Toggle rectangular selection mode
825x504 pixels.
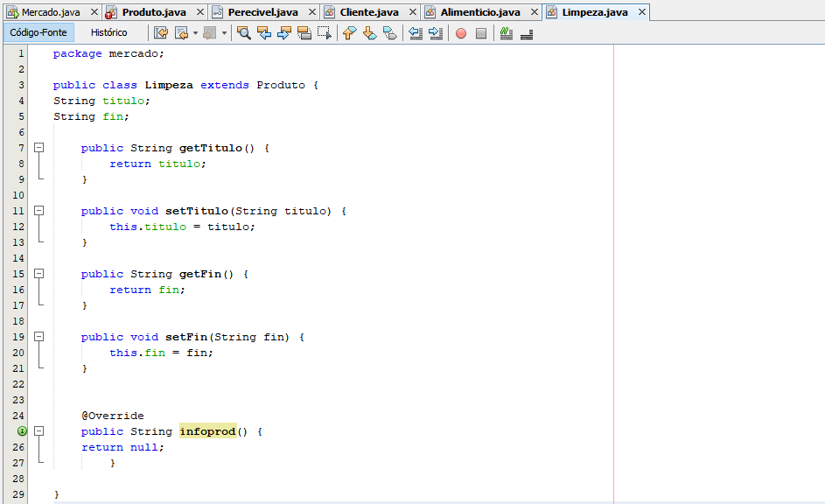(324, 33)
